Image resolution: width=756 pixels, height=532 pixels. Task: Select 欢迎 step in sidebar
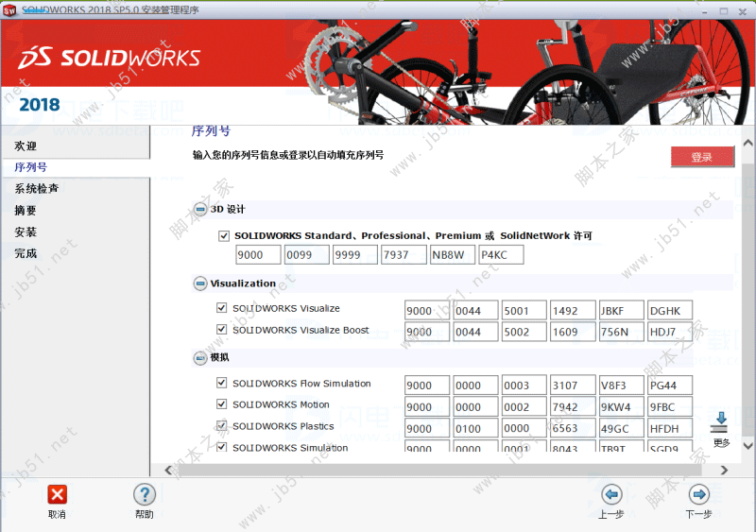click(26, 146)
